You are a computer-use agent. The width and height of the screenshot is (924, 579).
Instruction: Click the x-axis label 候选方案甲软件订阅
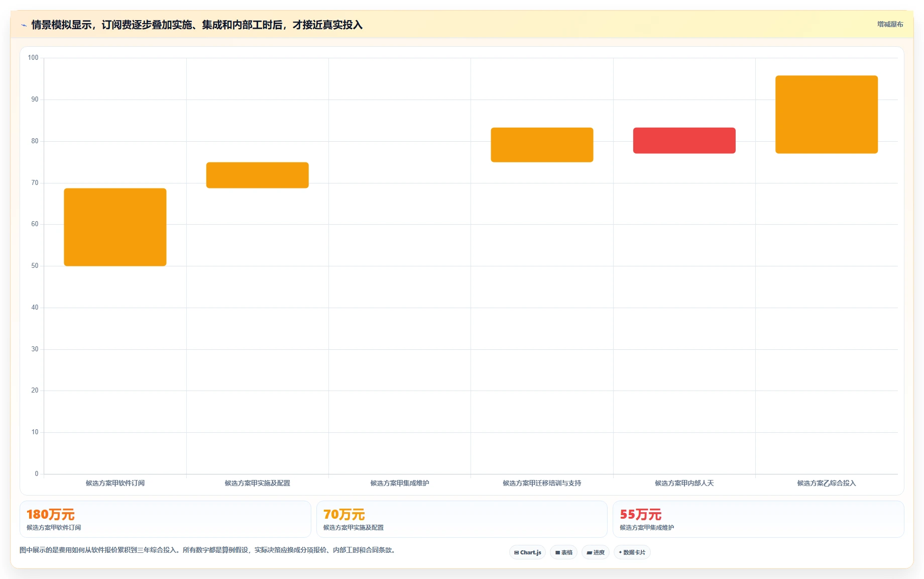(x=115, y=483)
